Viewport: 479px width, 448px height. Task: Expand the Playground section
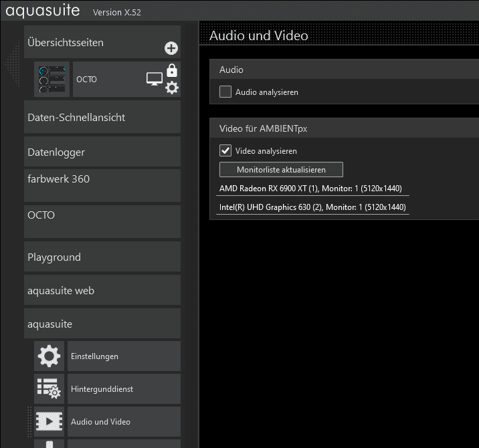tap(102, 257)
